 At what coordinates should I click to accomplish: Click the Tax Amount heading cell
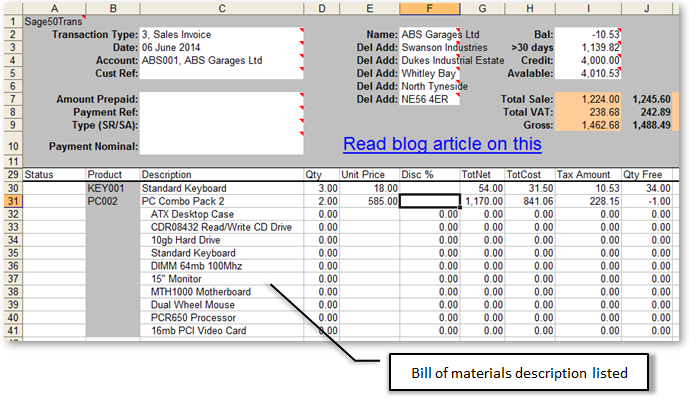588,175
